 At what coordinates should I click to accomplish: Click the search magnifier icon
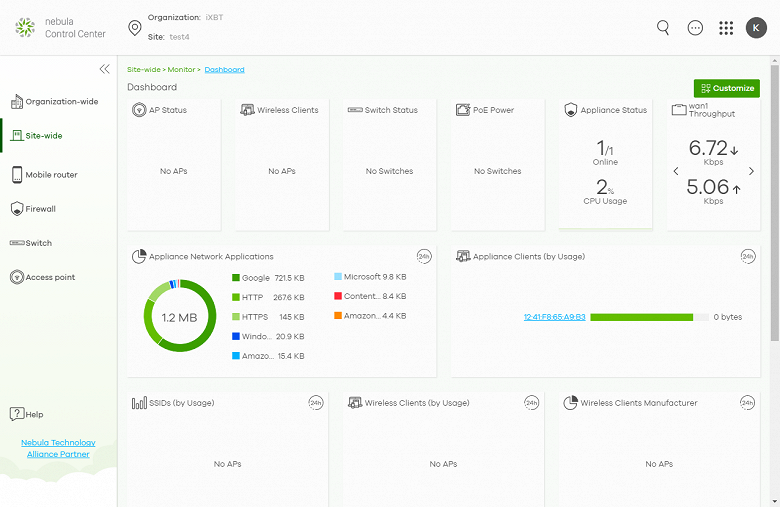tap(663, 28)
